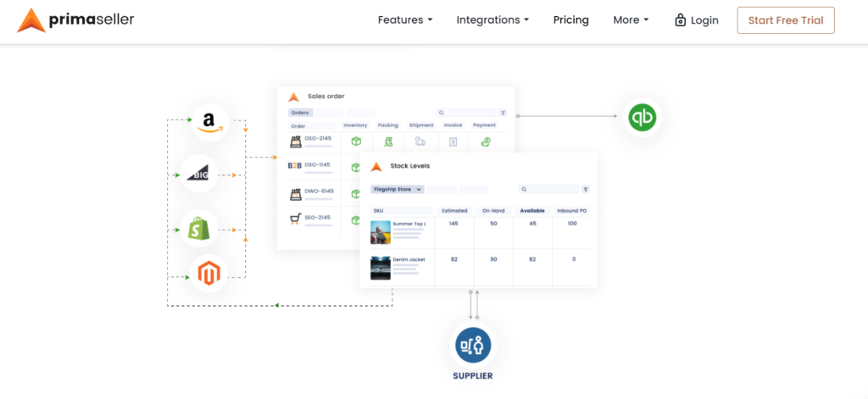Click the Shipment column header
The height and width of the screenshot is (399, 868).
420,125
